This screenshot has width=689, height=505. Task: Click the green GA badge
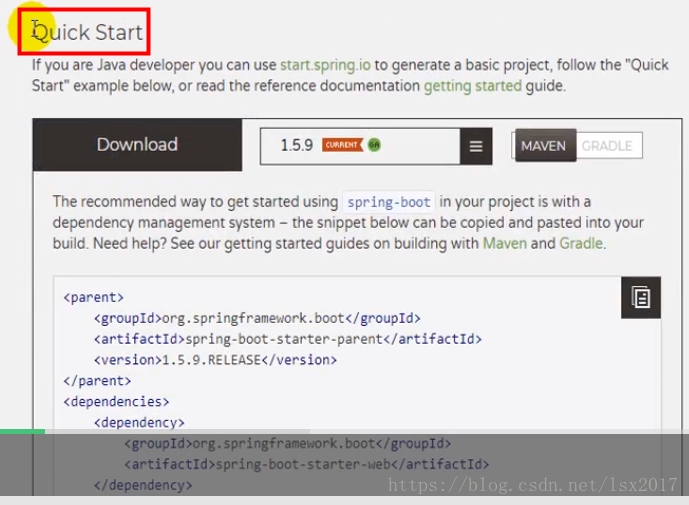[x=374, y=145]
